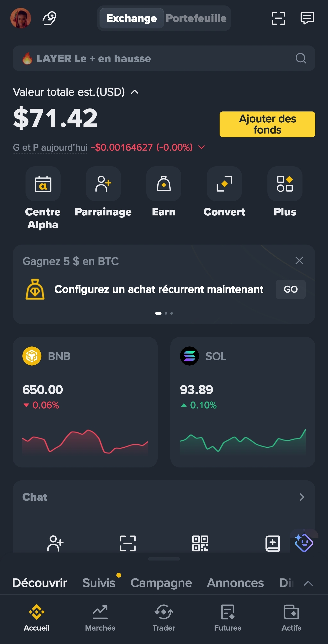Viewport: 328px width, 644px height.
Task: Tap the BNB coin logo
Action: point(32,356)
